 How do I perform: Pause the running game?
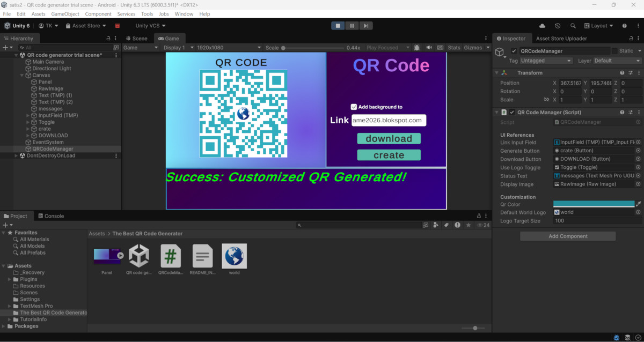pyautogui.click(x=352, y=26)
